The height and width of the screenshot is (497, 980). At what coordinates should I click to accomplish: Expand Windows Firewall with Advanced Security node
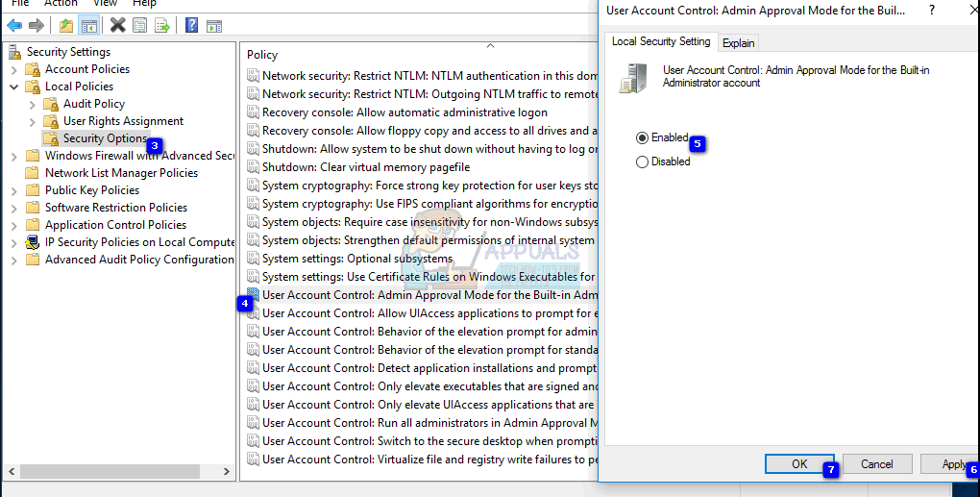pos(13,157)
